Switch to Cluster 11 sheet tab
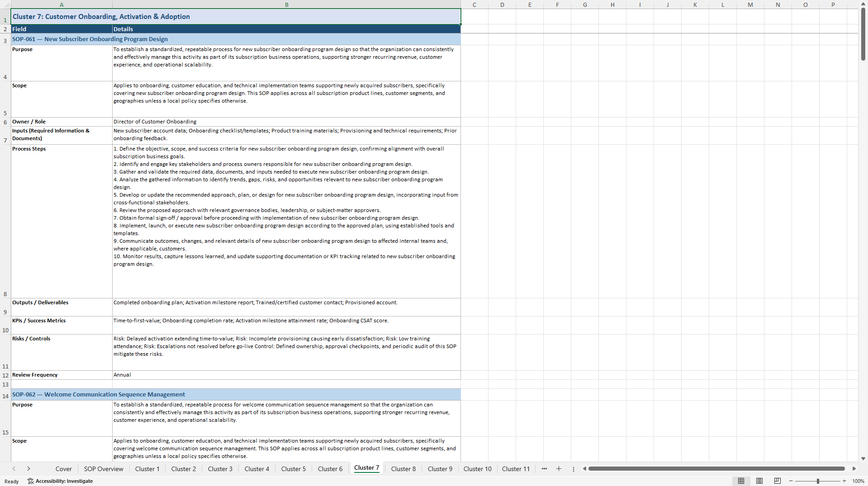This screenshot has height=486, width=868. tap(516, 469)
